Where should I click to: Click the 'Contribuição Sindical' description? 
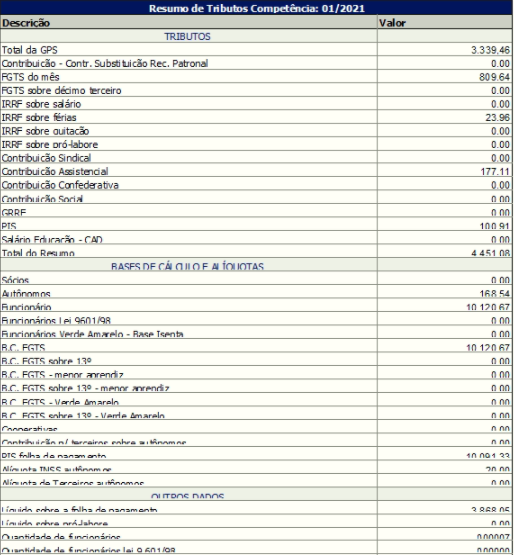(46, 158)
